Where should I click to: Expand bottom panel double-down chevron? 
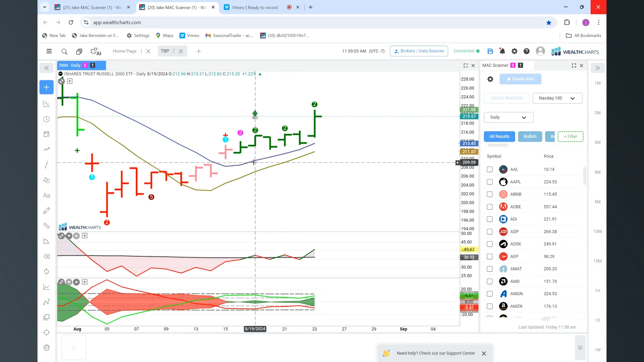pyautogui.click(x=580, y=348)
